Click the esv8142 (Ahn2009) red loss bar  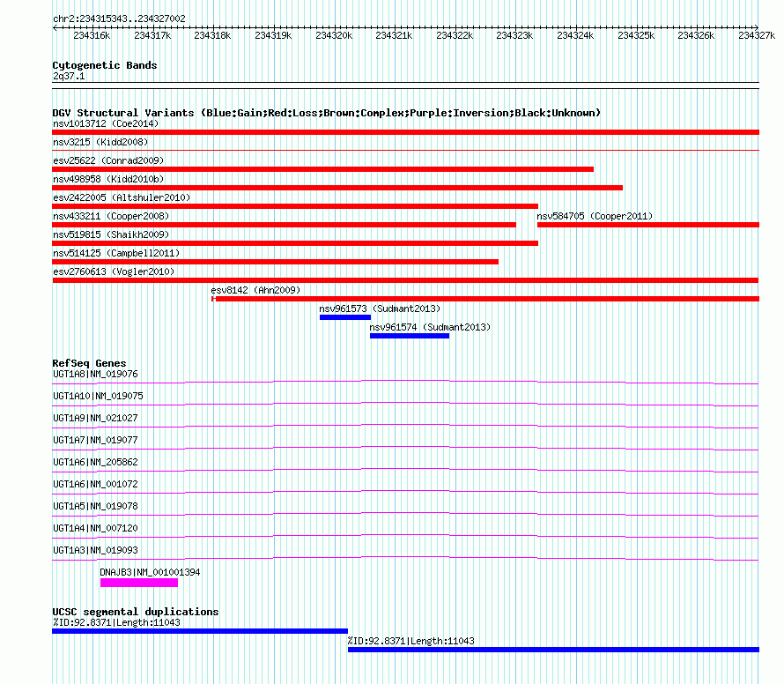pos(485,299)
